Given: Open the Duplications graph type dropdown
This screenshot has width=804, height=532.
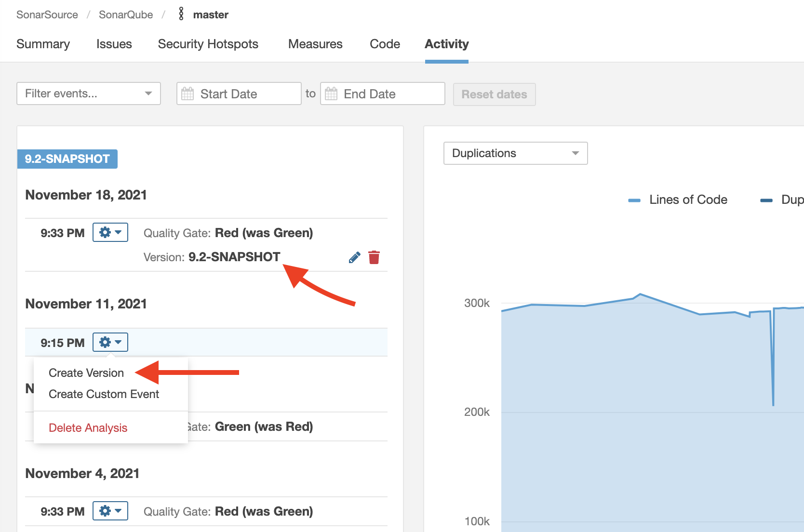Looking at the screenshot, I should [515, 153].
